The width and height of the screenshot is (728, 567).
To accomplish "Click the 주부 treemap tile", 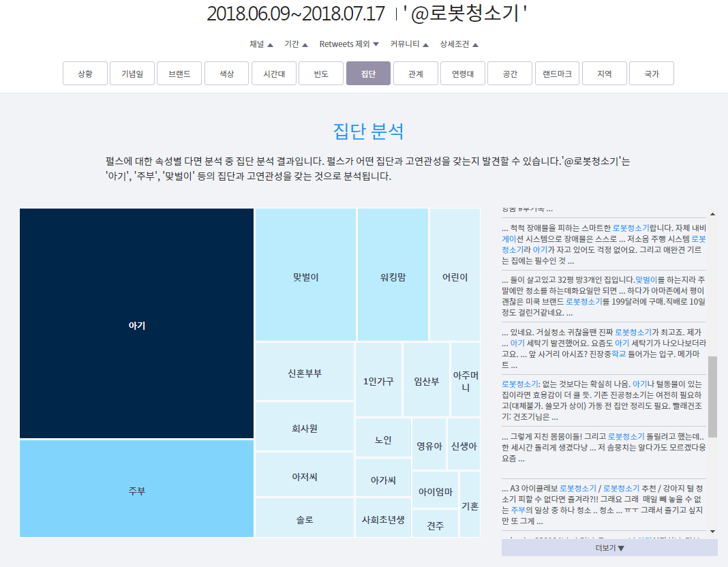I will coord(137,491).
